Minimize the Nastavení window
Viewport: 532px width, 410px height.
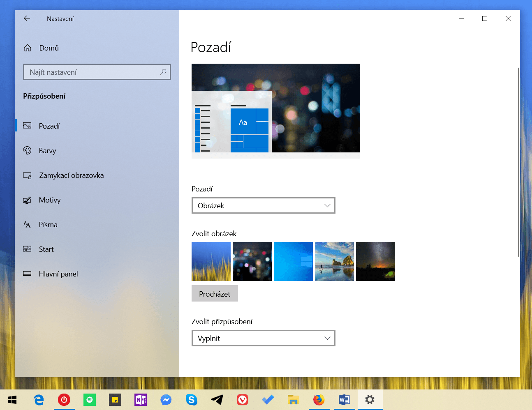pos(461,18)
